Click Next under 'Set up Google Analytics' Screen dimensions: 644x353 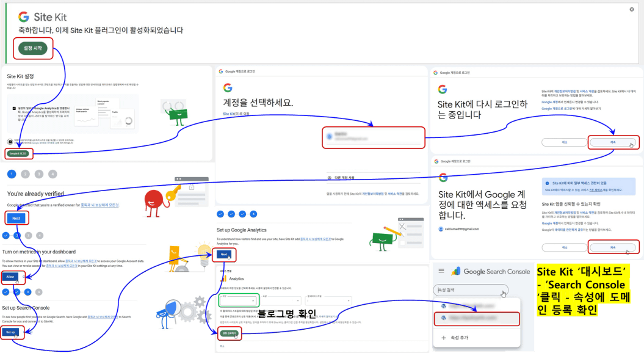point(224,255)
